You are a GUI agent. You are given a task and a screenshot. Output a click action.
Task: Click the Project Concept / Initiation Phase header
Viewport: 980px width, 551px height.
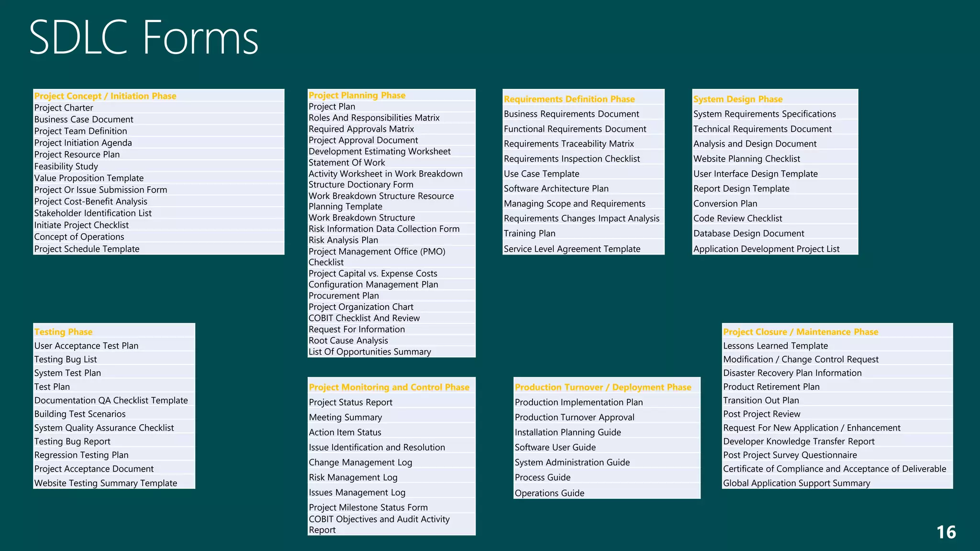(x=105, y=96)
